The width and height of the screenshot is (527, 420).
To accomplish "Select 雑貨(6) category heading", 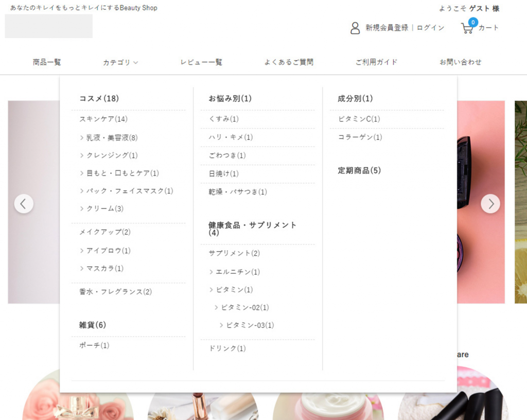I will (x=93, y=325).
